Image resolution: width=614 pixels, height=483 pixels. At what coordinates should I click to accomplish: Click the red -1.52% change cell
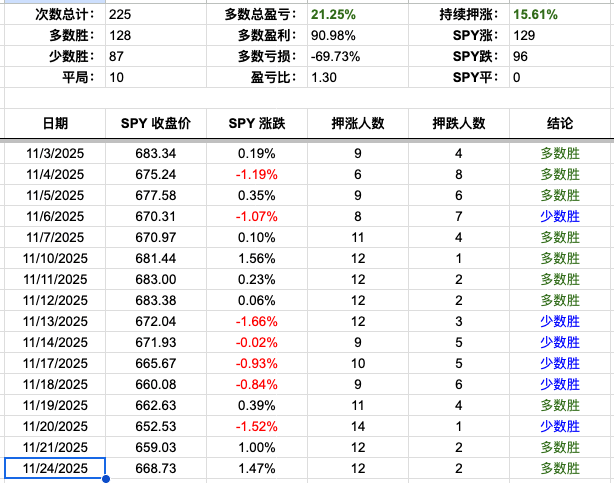click(256, 426)
